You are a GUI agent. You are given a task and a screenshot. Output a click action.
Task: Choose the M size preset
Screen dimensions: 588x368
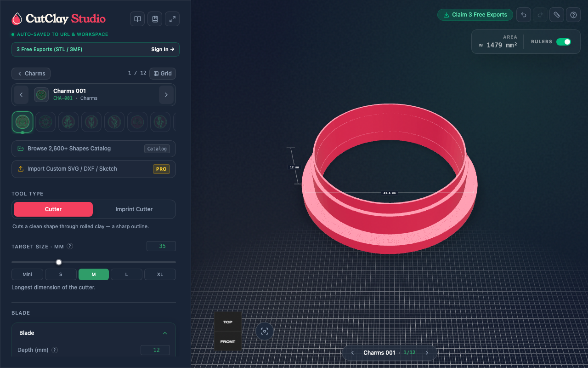(94, 275)
